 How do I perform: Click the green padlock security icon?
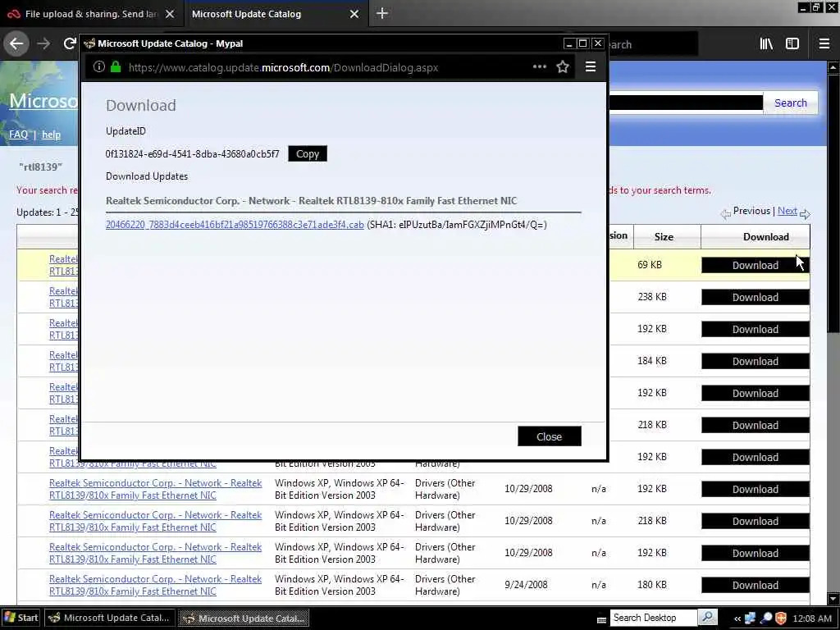pyautogui.click(x=115, y=67)
